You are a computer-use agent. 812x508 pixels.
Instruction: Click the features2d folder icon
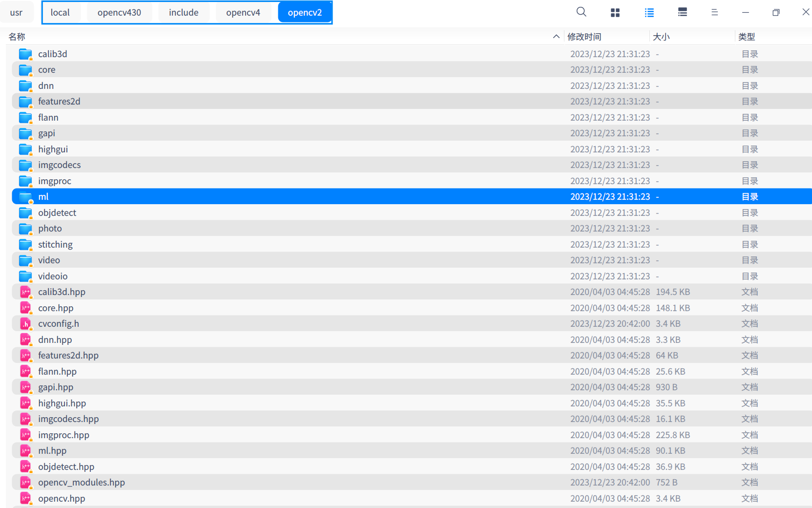(x=25, y=102)
